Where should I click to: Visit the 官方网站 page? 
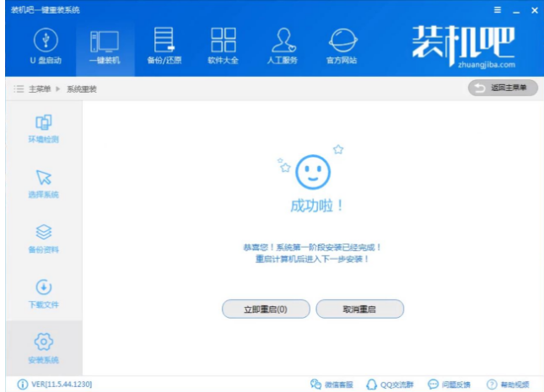(x=342, y=46)
